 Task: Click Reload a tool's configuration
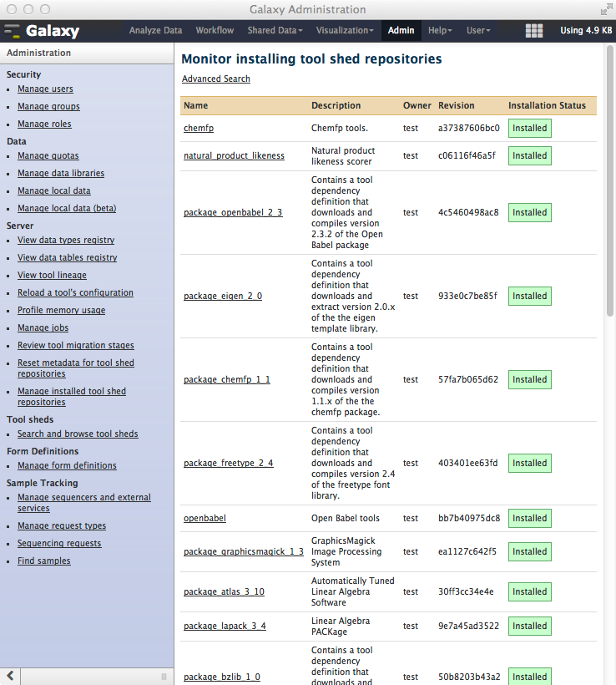coord(75,292)
